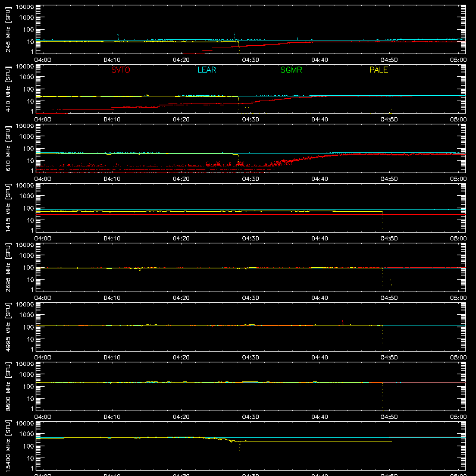
Task: Select the 4995 MHz [SFU] axis title
Action: pyautogui.click(x=8, y=327)
